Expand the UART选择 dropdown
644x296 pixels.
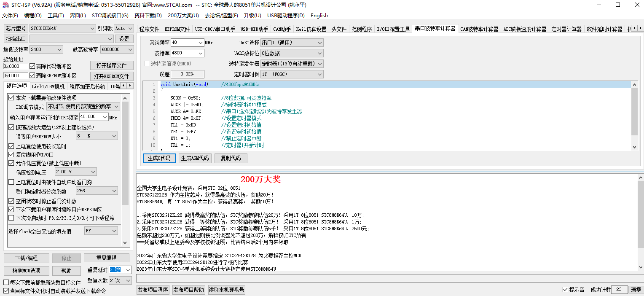point(292,43)
